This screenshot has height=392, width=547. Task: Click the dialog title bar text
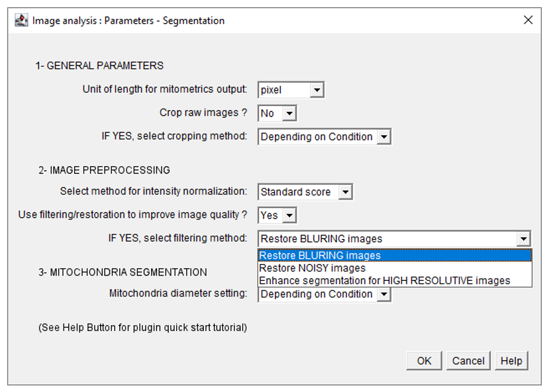128,21
